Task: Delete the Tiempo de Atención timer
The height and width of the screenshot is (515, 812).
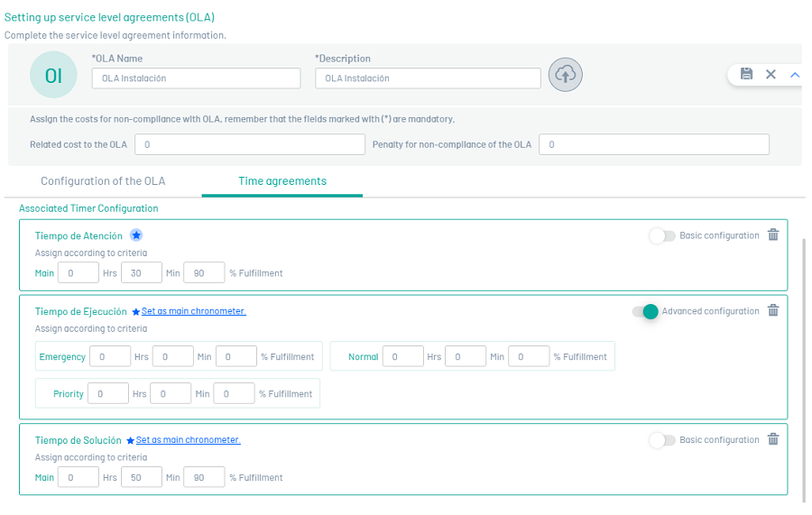Action: point(772,235)
